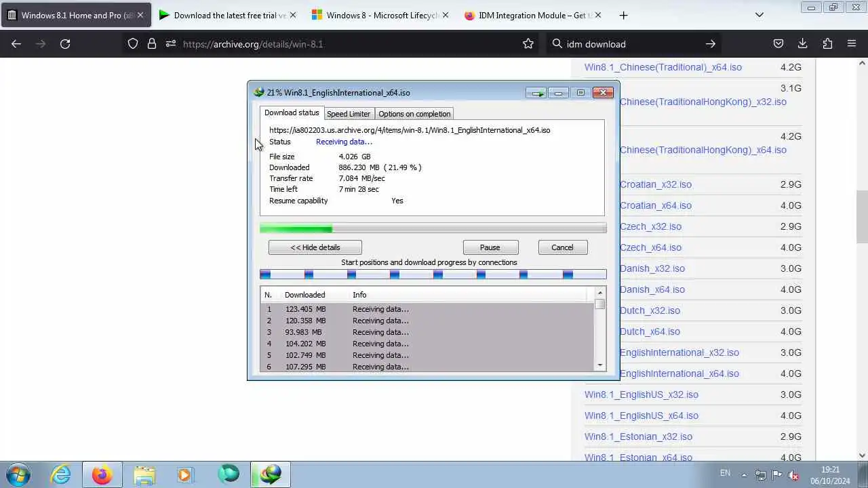Open the tracking protection shield icon
The height and width of the screenshot is (488, 868).
[x=133, y=44]
